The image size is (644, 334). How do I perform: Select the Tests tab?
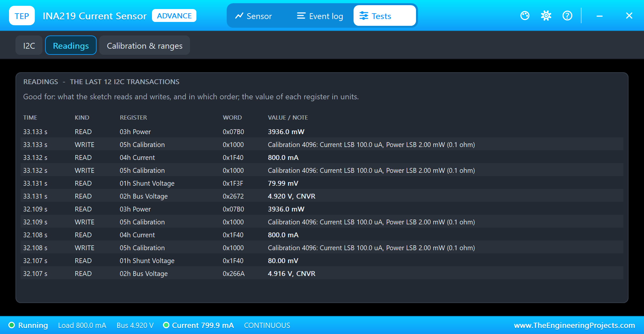click(x=384, y=16)
